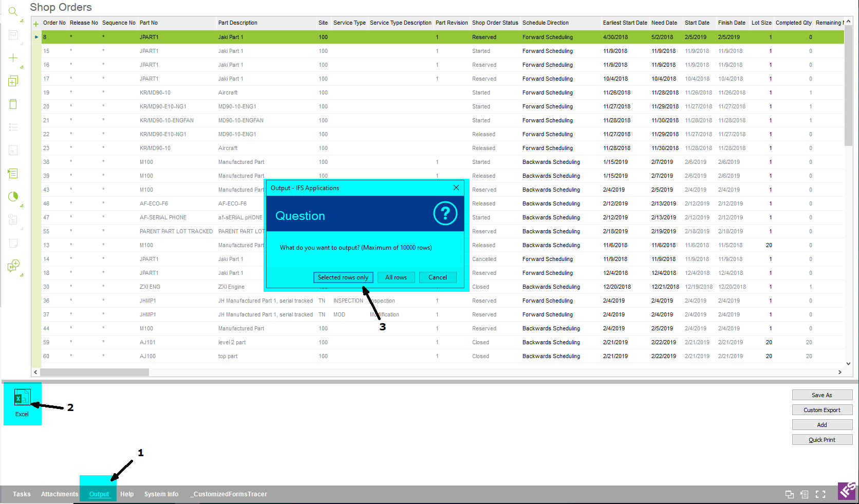Open the _CustomizedFormsTracer tab
859x504 pixels.
tap(229, 494)
